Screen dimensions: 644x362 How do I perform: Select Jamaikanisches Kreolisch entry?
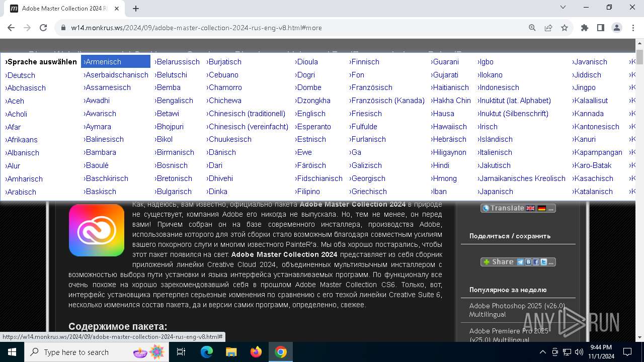(521, 178)
